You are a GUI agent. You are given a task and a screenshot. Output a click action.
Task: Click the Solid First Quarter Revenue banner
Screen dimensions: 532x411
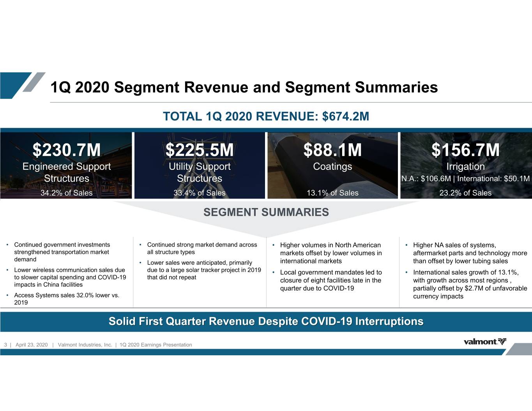click(x=266, y=321)
